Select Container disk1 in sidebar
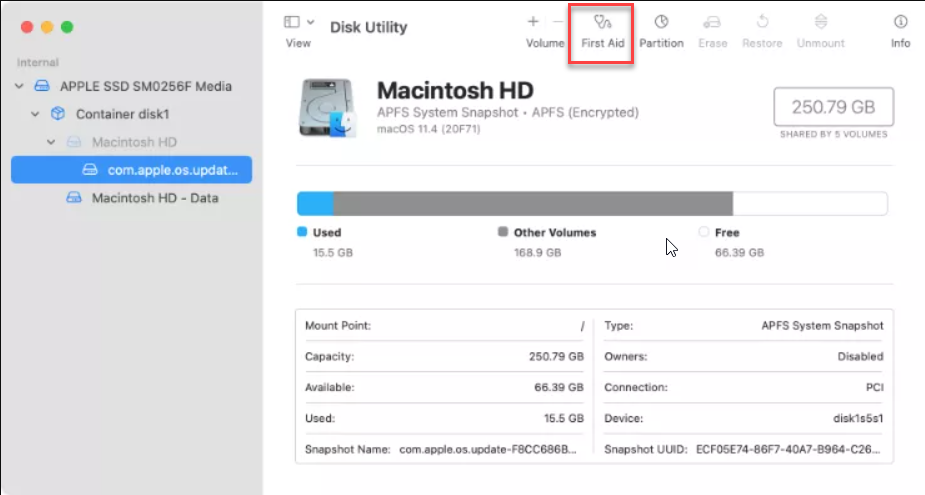The width and height of the screenshot is (925, 495). pyautogui.click(x=122, y=114)
